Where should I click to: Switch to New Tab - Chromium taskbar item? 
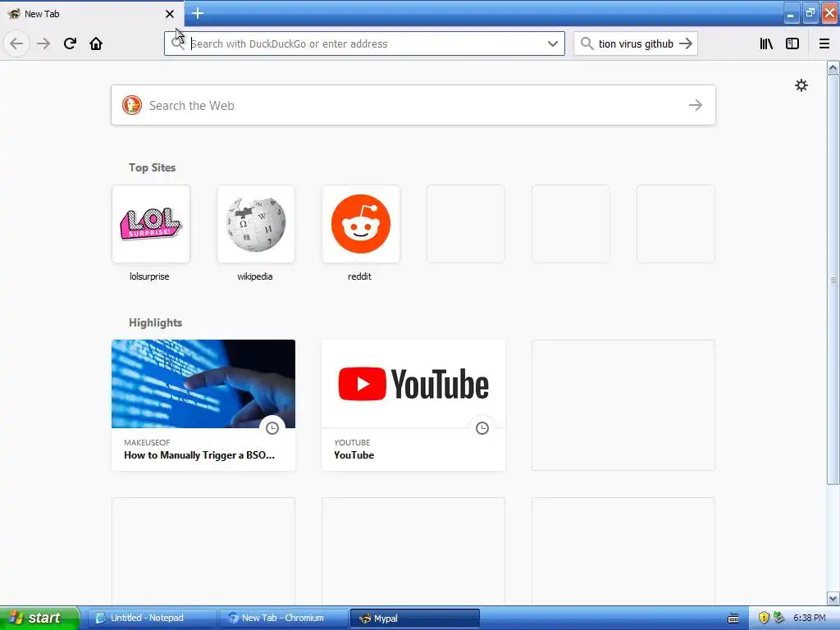pyautogui.click(x=284, y=618)
